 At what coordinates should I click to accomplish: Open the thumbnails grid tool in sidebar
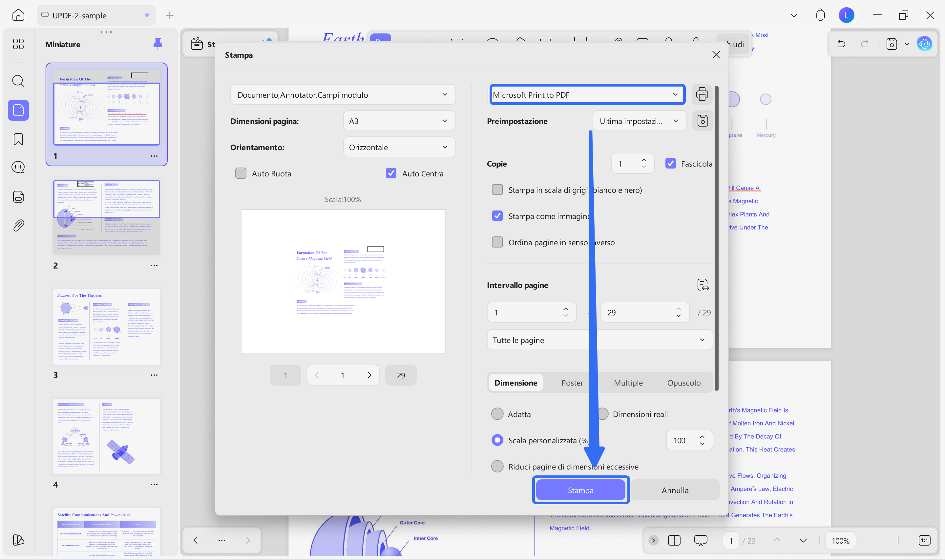click(x=18, y=44)
